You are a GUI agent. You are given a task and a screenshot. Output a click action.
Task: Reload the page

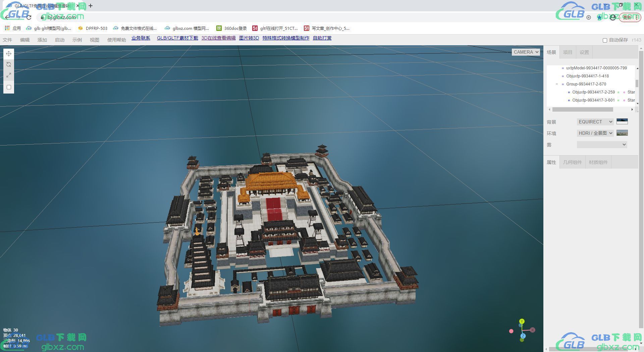(29, 17)
